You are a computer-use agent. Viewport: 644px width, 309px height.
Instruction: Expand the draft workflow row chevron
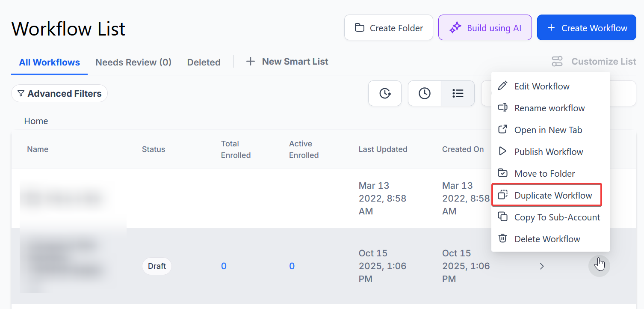click(542, 266)
